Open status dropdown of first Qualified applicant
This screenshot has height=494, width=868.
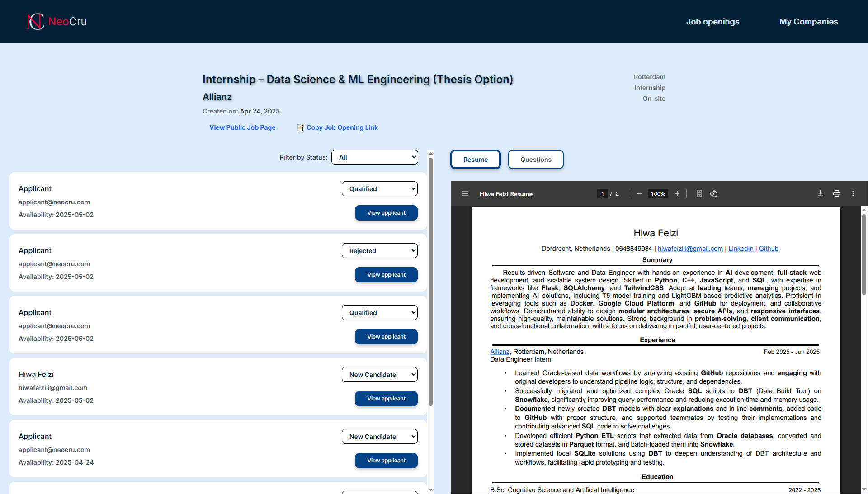click(380, 189)
